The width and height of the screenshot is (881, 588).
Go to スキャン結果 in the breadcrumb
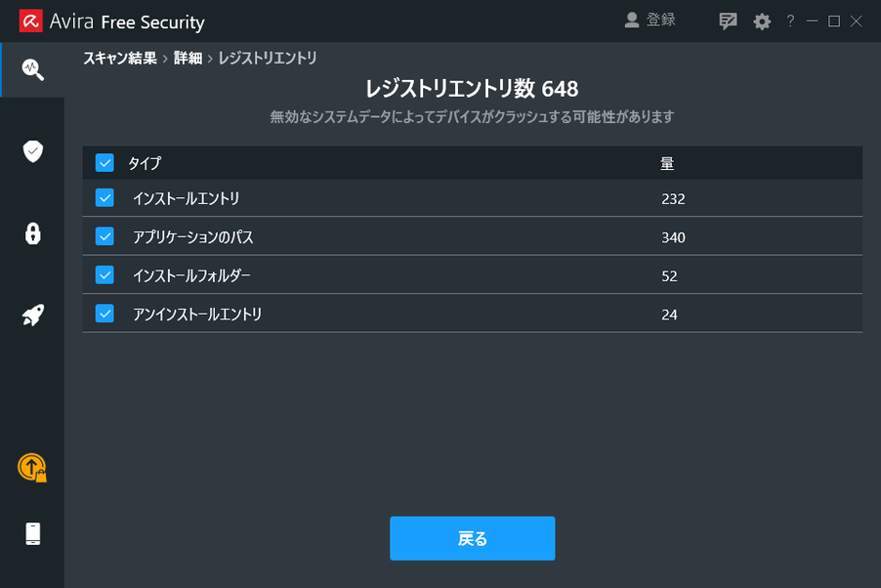(120, 58)
